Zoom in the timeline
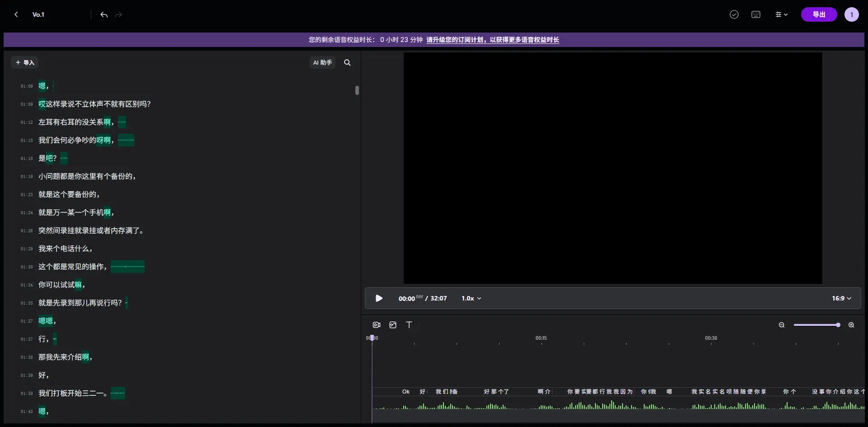 851,325
